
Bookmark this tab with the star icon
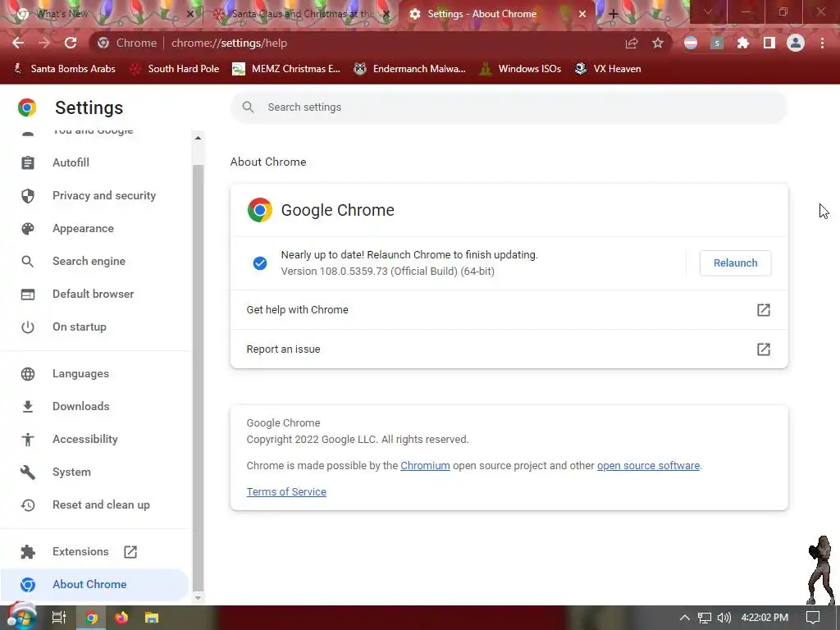coord(658,43)
